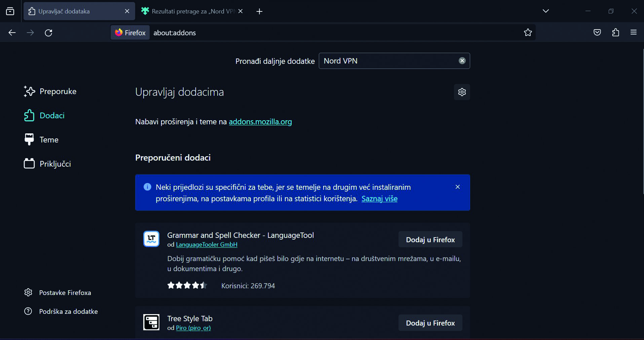The height and width of the screenshot is (340, 644).
Task: Open the Firefox View icon
Action: click(x=10, y=11)
